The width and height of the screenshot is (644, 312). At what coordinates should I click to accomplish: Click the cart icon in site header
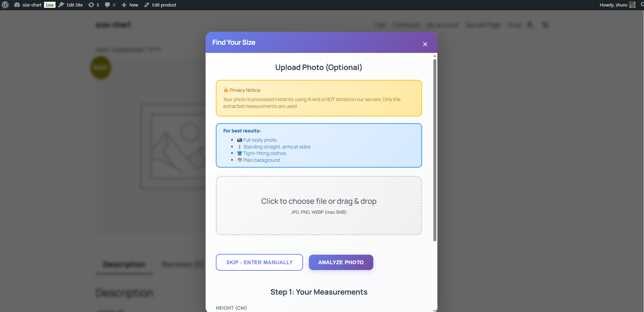tap(545, 25)
